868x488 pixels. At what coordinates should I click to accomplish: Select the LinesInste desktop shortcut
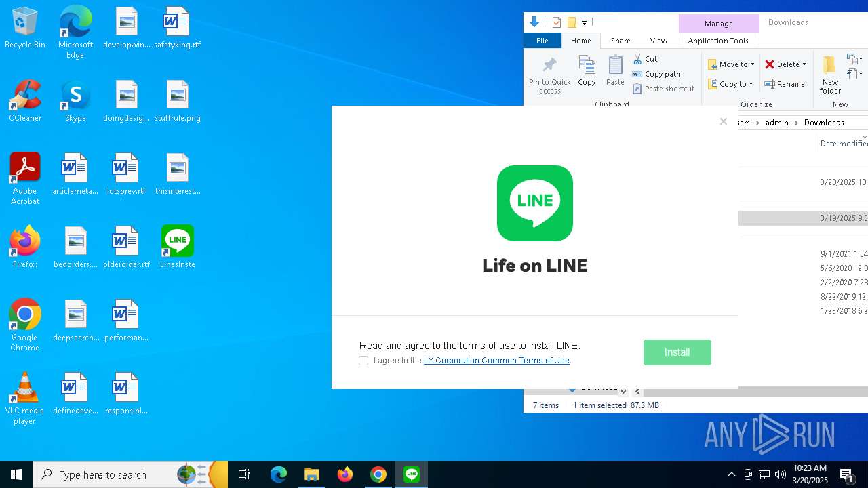click(x=178, y=247)
